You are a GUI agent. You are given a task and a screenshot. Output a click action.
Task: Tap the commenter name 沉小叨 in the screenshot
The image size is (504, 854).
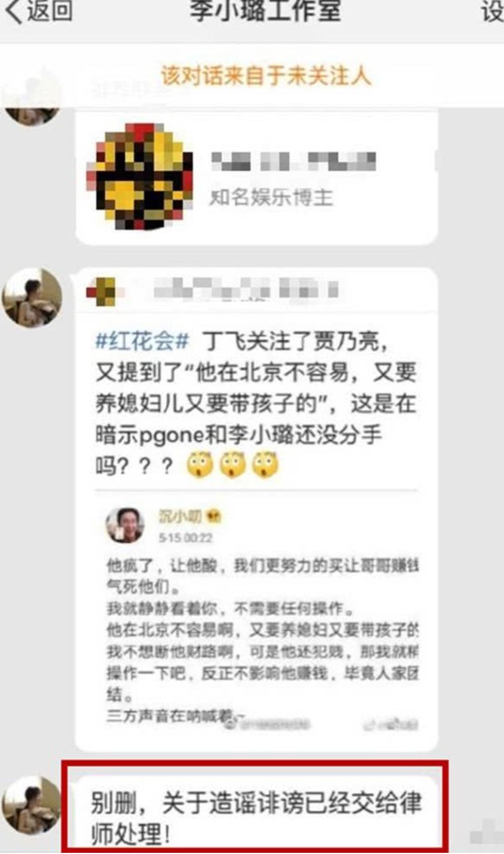[180, 517]
